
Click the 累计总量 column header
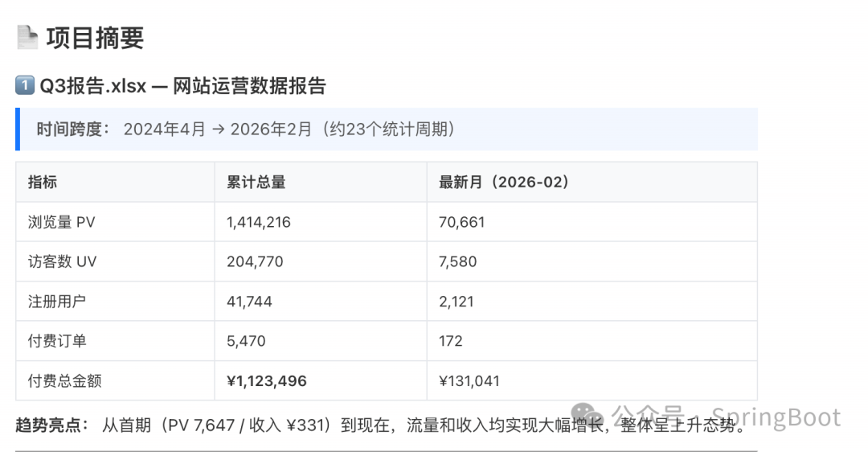click(256, 183)
